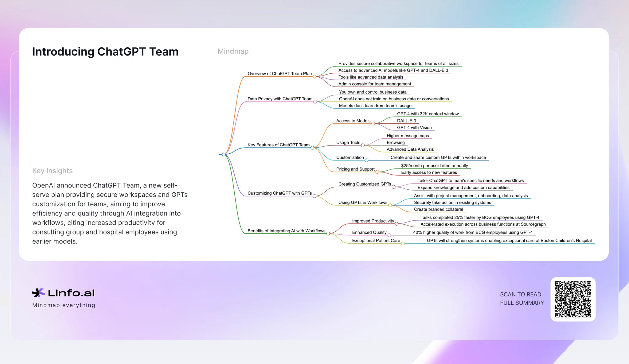Image resolution: width=629 pixels, height=364 pixels.
Task: Click Models don't learn from team's usage
Action: pos(375,106)
